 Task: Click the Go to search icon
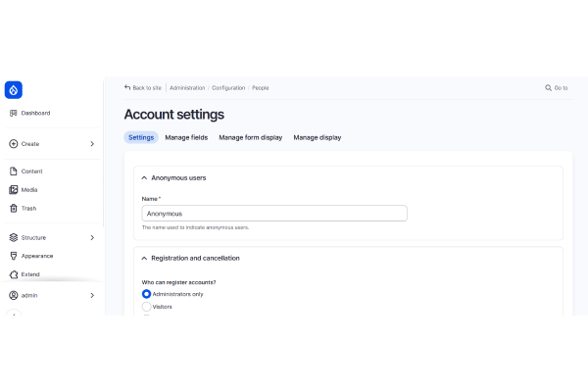click(x=549, y=88)
